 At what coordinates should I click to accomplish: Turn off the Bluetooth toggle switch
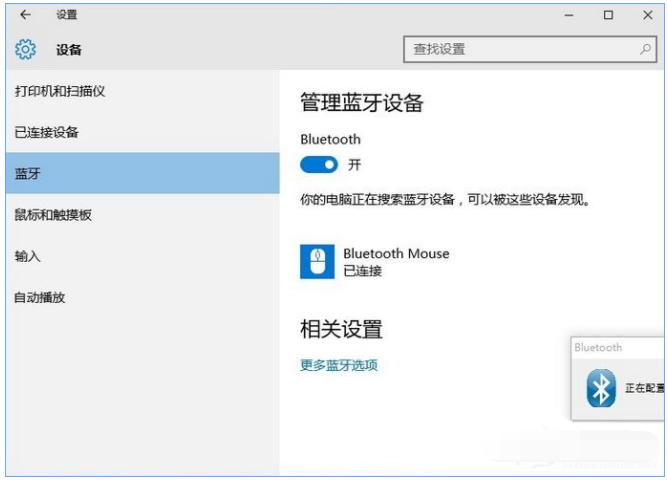pyautogui.click(x=319, y=165)
